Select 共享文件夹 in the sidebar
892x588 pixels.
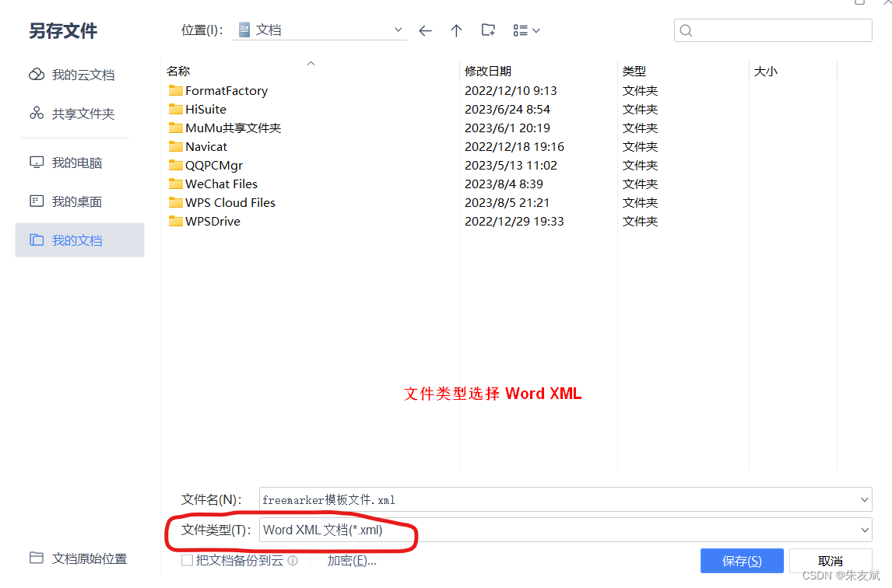click(79, 114)
